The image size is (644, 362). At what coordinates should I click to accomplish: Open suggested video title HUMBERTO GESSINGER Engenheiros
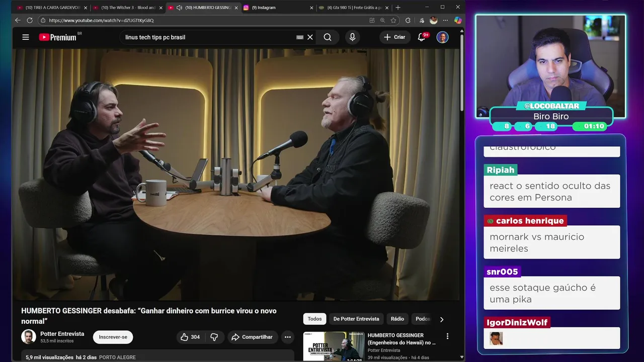(401, 338)
